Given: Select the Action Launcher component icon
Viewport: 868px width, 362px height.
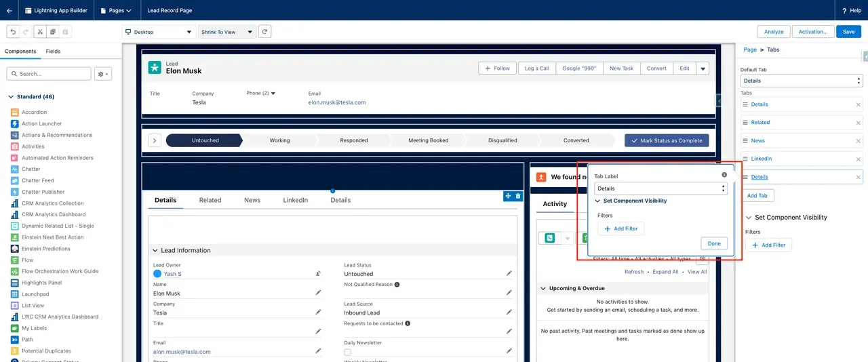Looking at the screenshot, I should click(15, 123).
